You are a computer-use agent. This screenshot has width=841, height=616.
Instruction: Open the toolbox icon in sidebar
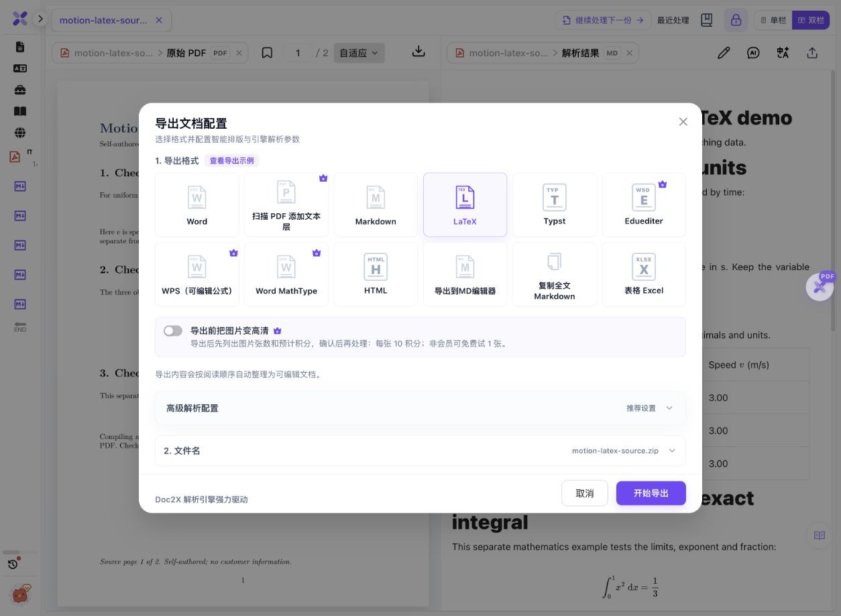point(20,90)
